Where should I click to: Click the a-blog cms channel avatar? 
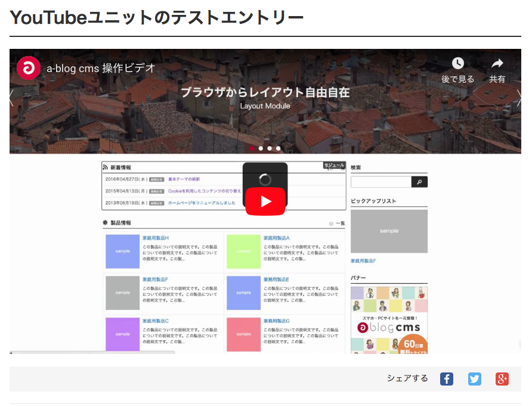tap(28, 68)
